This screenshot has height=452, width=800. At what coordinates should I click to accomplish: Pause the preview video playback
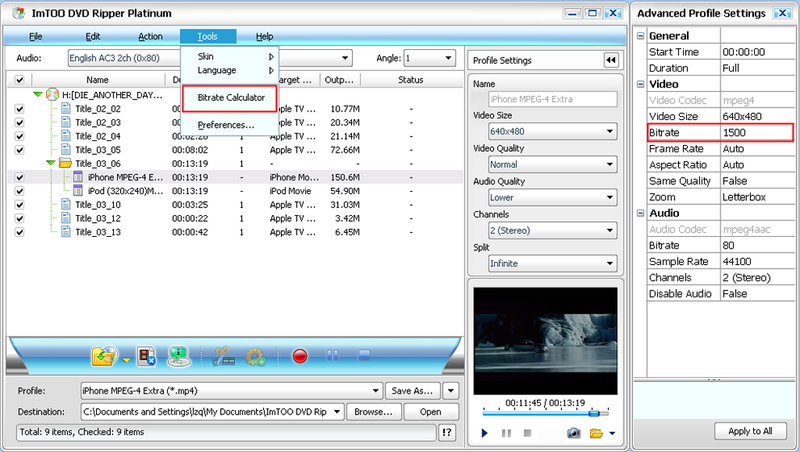coord(506,433)
